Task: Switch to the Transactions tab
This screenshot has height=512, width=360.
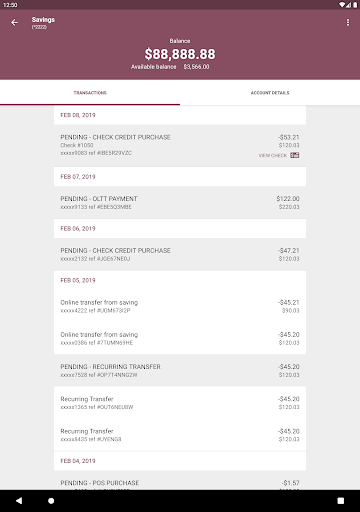Action: click(90, 93)
